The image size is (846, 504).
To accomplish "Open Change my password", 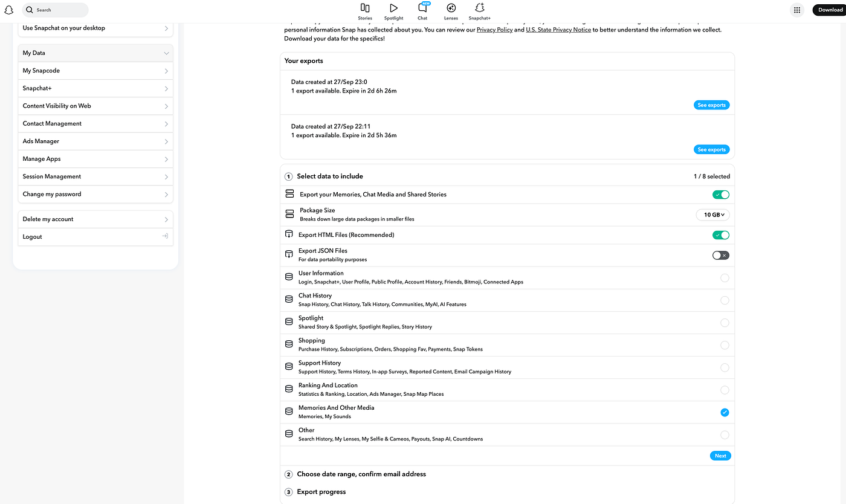I will [x=95, y=194].
